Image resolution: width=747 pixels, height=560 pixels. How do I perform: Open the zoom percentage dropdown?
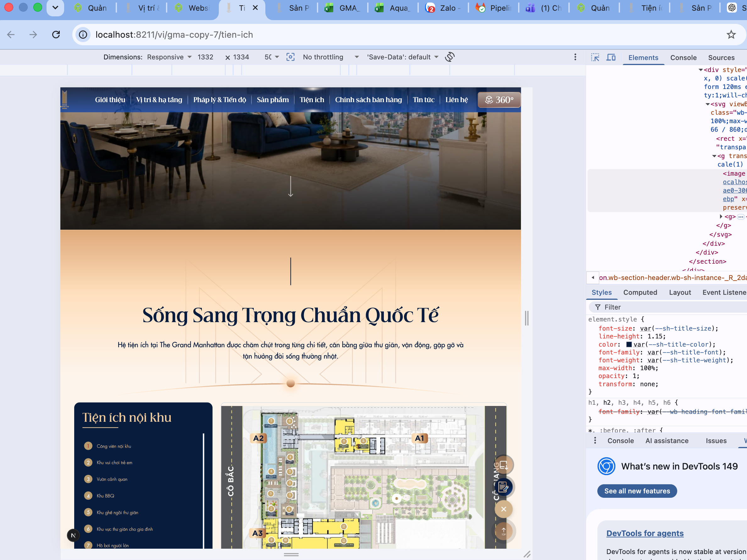click(x=272, y=57)
